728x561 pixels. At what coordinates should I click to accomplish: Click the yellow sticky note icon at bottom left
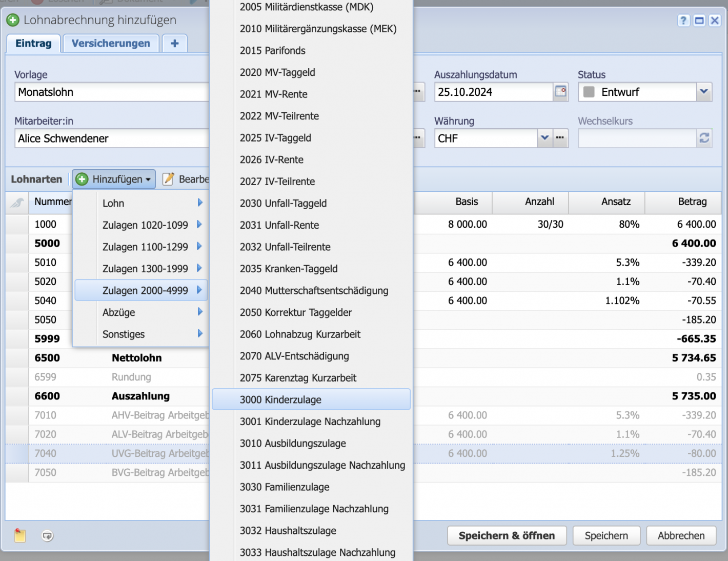click(x=19, y=535)
